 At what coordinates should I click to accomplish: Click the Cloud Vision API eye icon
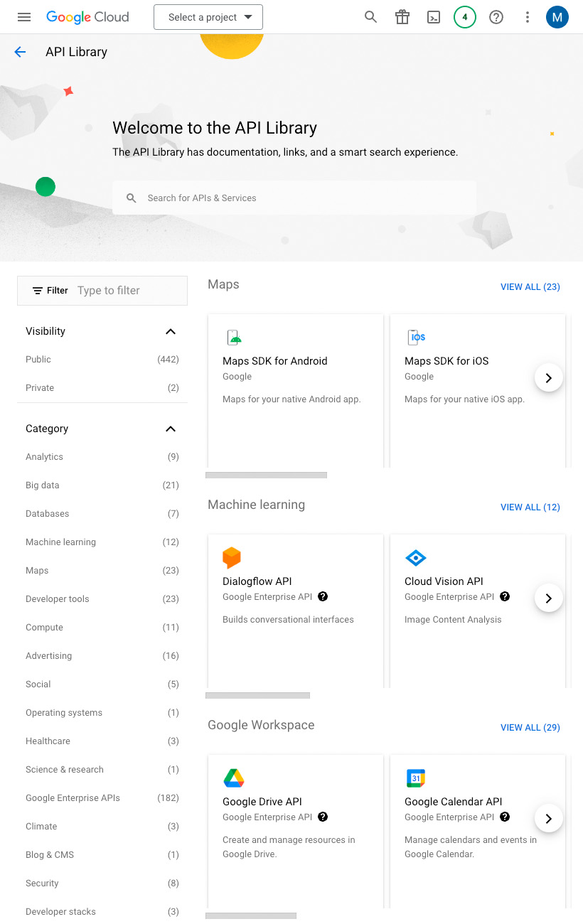coord(415,557)
